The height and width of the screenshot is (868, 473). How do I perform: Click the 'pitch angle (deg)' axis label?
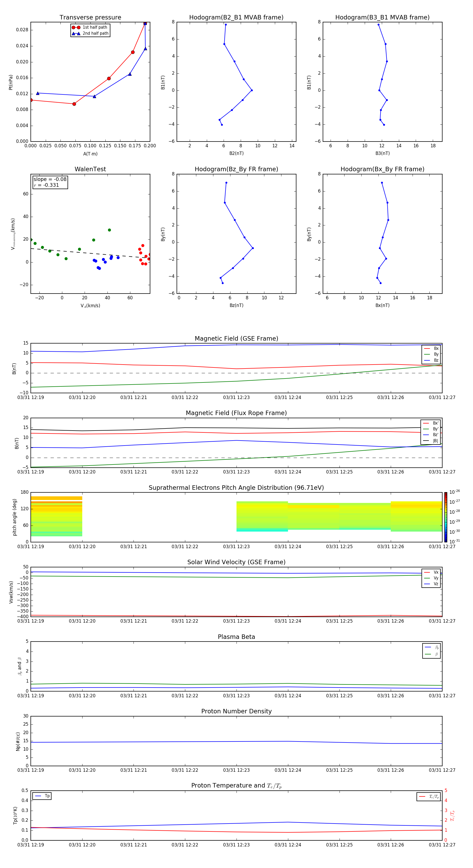pos(14,517)
